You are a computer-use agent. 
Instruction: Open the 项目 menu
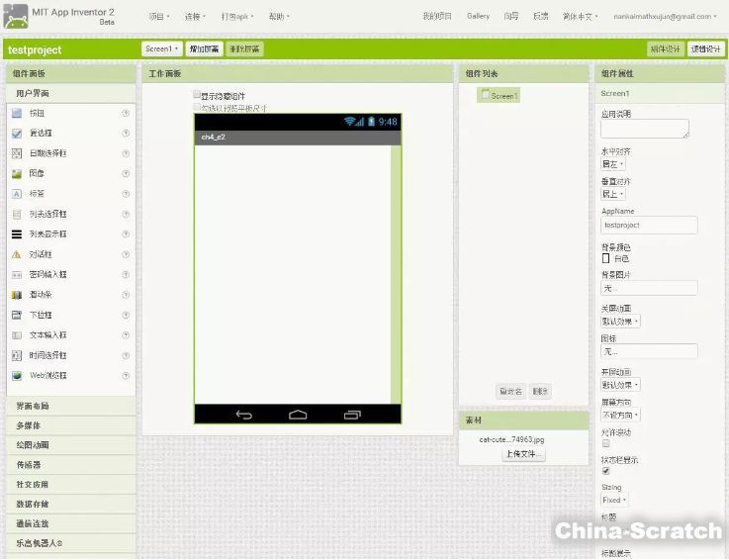tap(158, 17)
